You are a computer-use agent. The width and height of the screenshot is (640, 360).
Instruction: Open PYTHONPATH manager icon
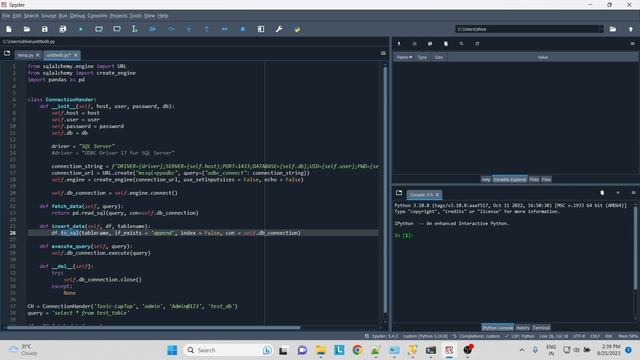point(297,29)
